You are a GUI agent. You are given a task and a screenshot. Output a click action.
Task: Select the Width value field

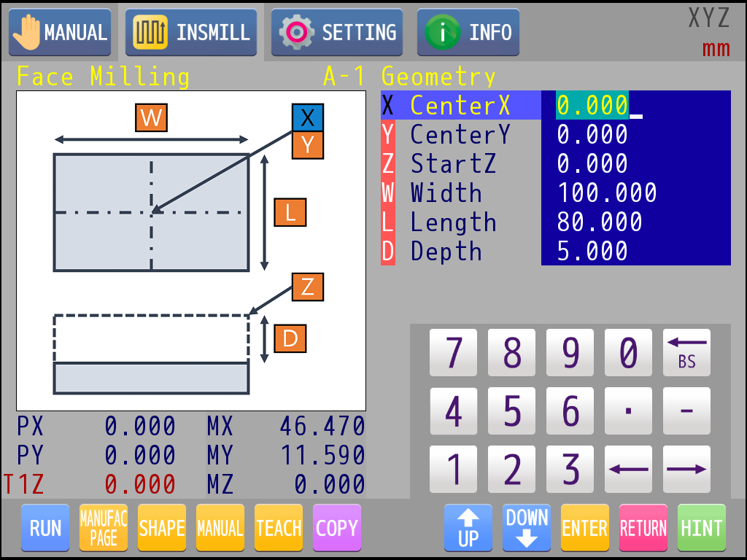coord(635,193)
